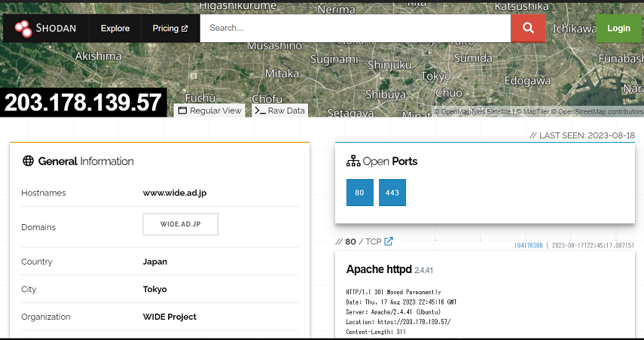Focus the Shodan search input field
Viewport: 644px width, 340px height.
point(355,29)
